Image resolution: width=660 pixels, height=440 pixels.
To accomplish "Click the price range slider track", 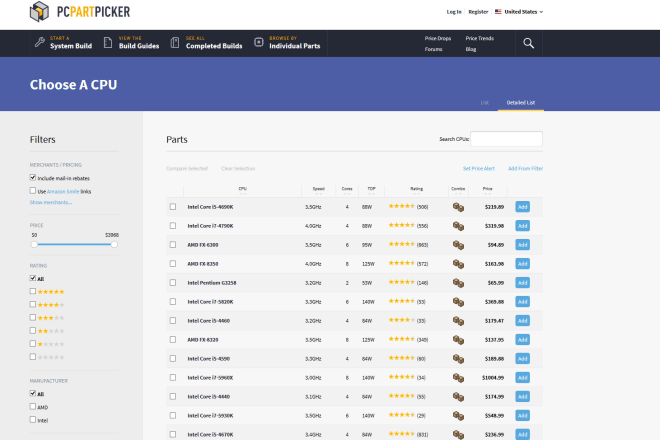I will 74,244.
